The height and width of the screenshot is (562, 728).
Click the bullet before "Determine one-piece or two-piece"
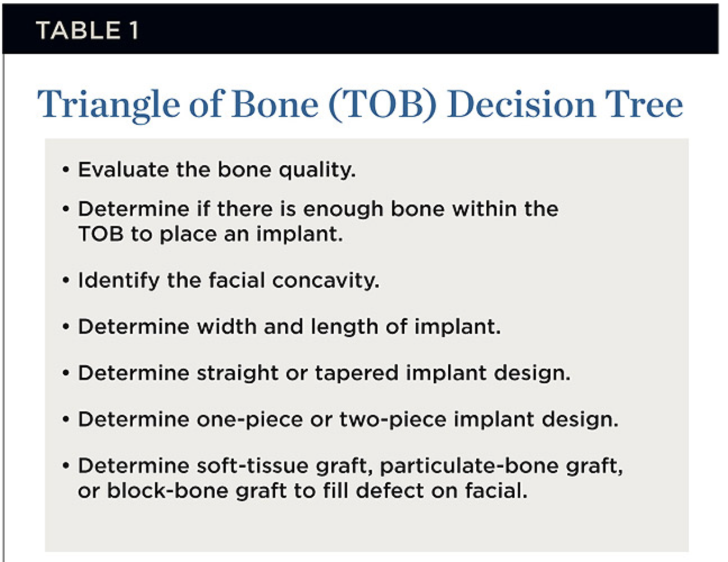[66, 419]
